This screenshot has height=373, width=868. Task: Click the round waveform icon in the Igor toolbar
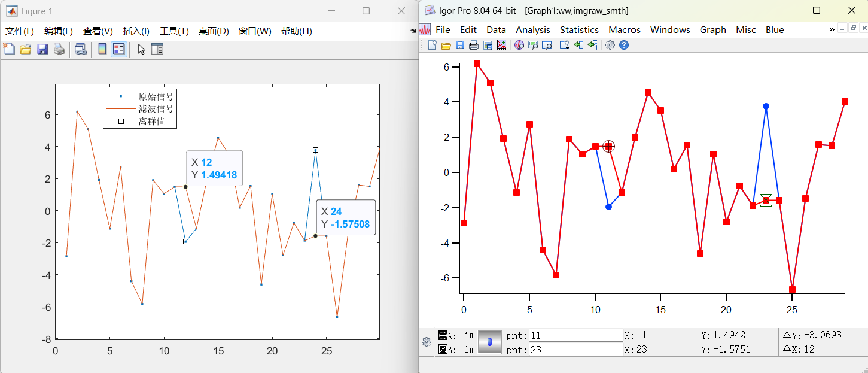click(x=519, y=45)
